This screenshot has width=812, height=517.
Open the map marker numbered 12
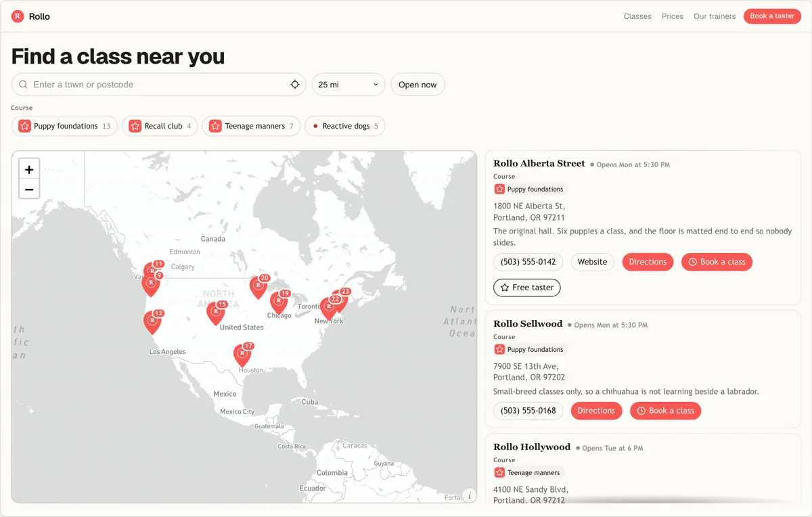(153, 321)
